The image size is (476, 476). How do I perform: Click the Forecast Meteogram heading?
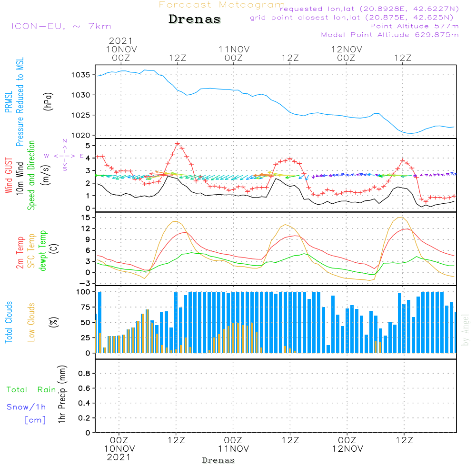click(222, 5)
